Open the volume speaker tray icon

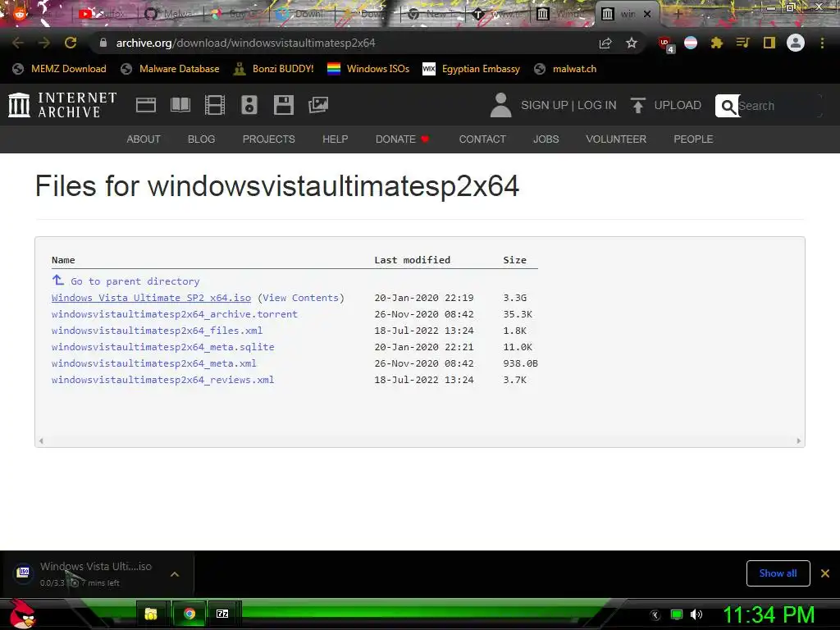click(x=696, y=614)
